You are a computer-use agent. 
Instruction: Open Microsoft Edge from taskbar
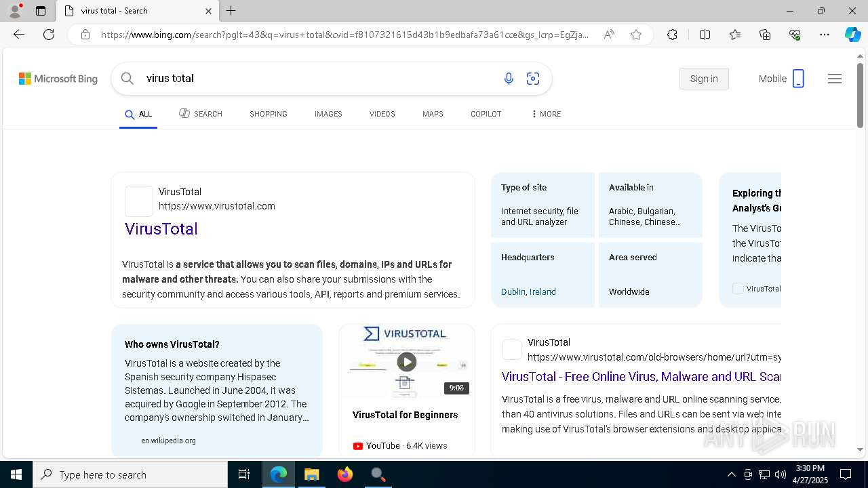pos(279,474)
